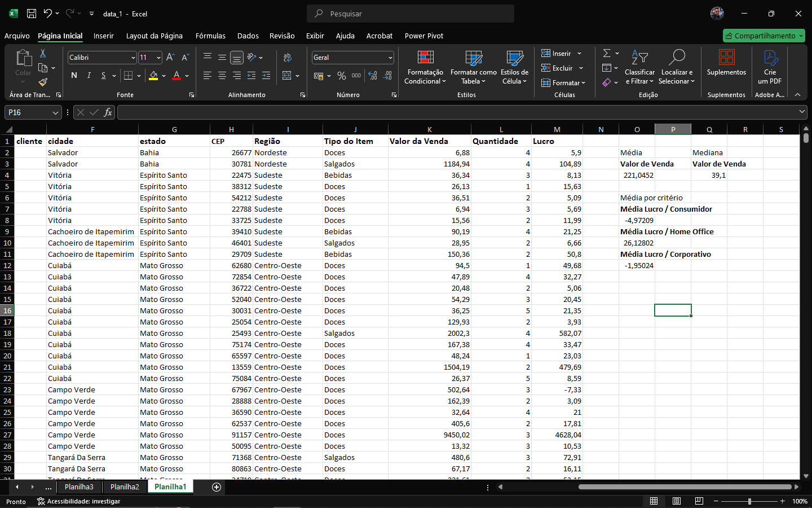812x508 pixels.
Task: Switch to the Fórmulas ribbon tab
Action: point(210,36)
